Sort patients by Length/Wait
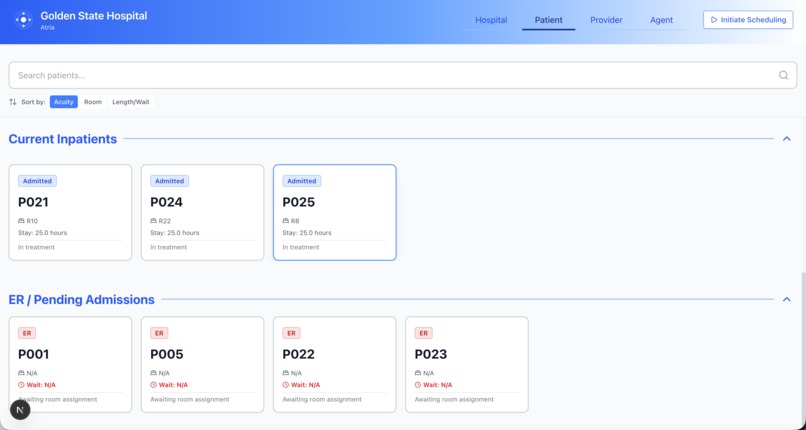This screenshot has width=806, height=430. point(131,102)
